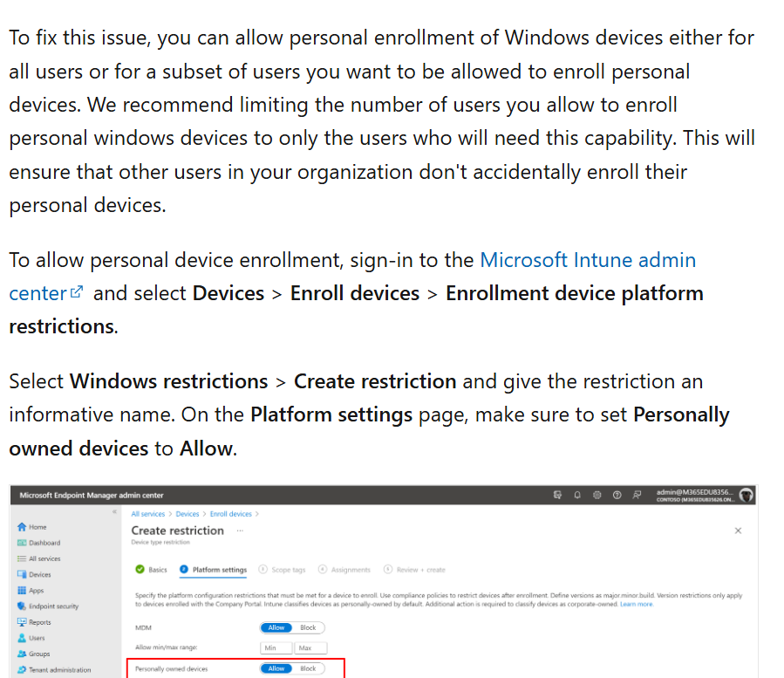Open Apps in the left sidebar

(x=31, y=591)
